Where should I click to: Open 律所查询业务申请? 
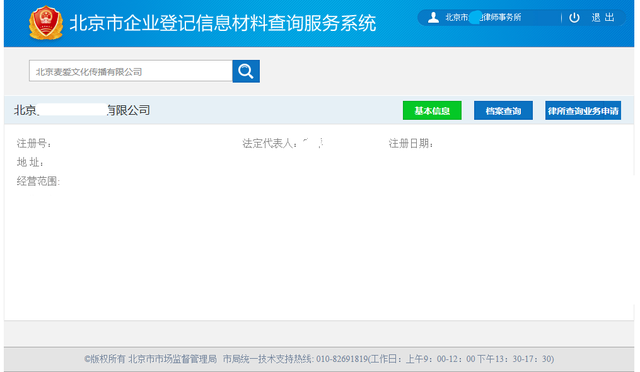pos(583,111)
